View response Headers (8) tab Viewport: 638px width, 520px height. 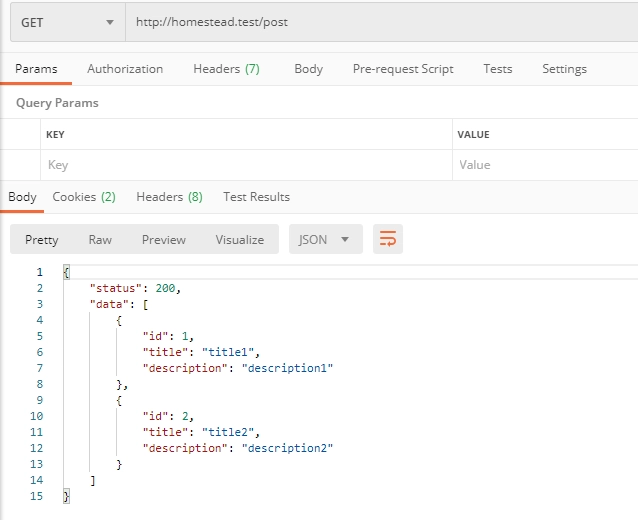tap(169, 197)
